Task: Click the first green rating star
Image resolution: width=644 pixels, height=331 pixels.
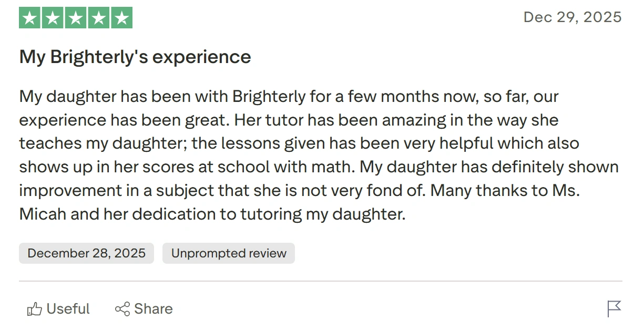Action: 30,18
